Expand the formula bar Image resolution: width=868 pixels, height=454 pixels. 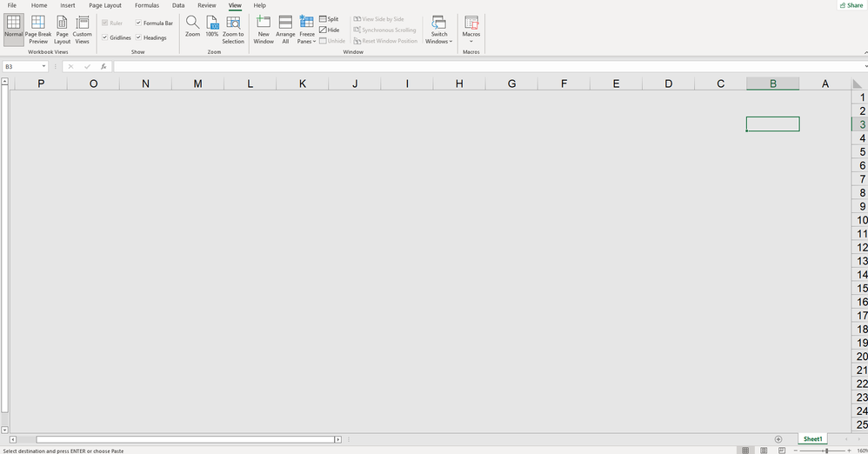tap(865, 66)
